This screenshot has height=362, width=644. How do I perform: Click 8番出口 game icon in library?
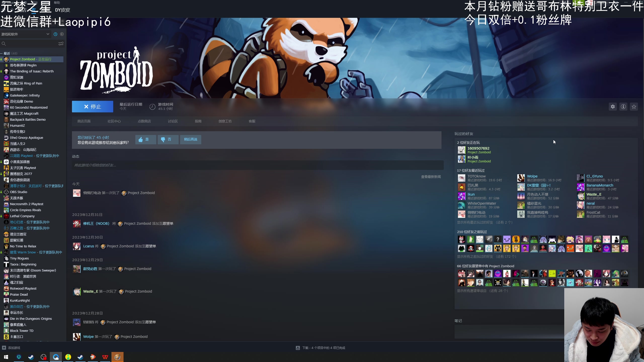(x=6, y=337)
